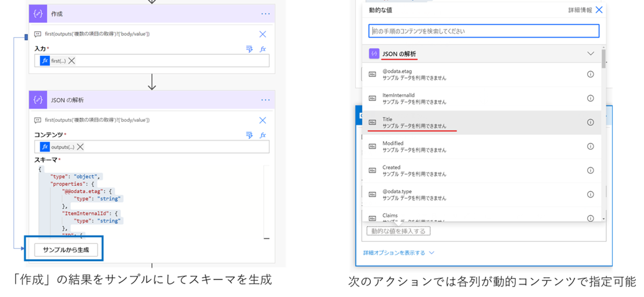Click the JSON の解析 action icon

38,100
